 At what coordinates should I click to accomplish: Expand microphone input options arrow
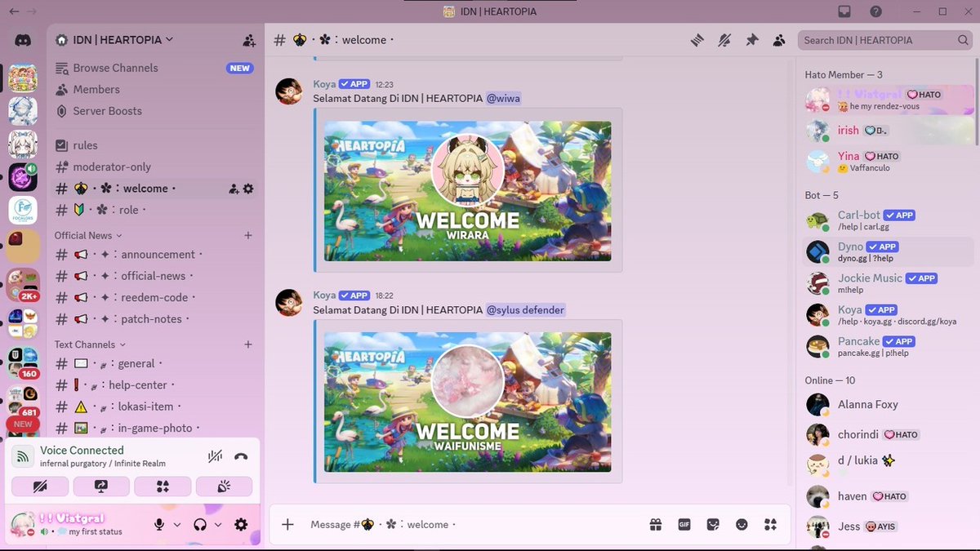(x=177, y=525)
